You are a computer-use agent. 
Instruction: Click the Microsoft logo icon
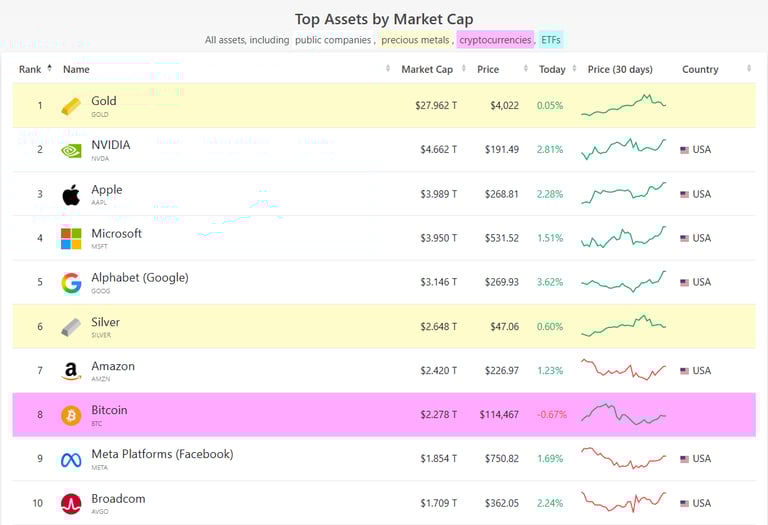pos(71,239)
